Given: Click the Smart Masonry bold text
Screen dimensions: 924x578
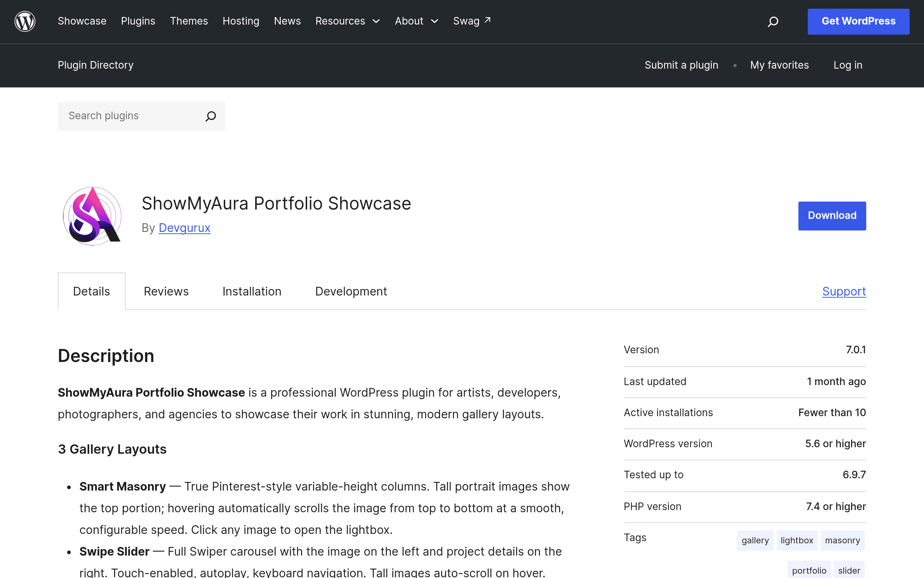Looking at the screenshot, I should 123,486.
